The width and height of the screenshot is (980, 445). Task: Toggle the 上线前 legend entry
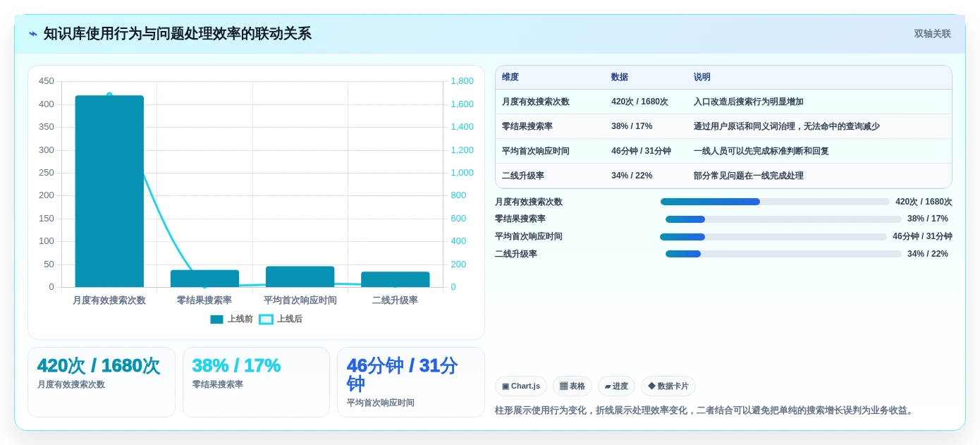(x=231, y=319)
